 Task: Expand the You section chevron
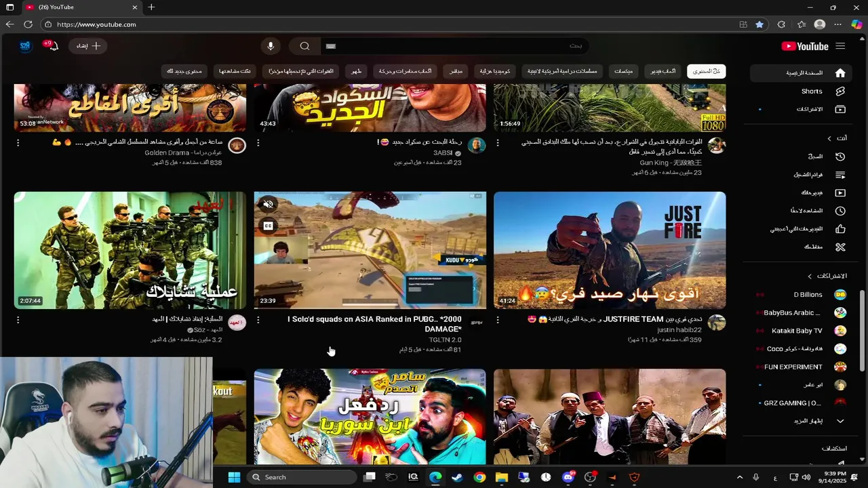click(829, 138)
